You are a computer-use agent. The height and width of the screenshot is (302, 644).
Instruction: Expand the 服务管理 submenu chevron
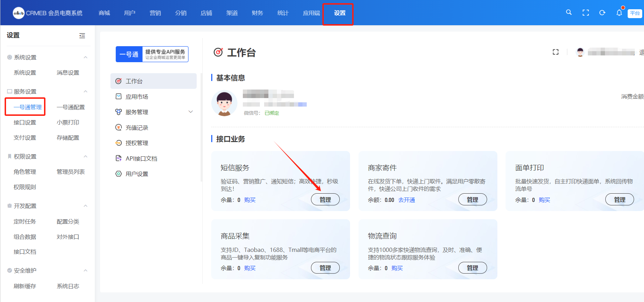point(191,112)
